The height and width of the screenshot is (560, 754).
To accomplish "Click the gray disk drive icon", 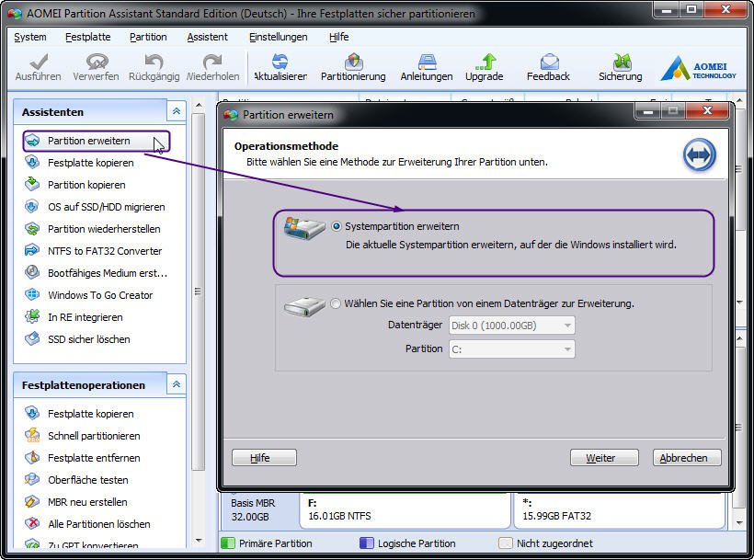I will 304,306.
